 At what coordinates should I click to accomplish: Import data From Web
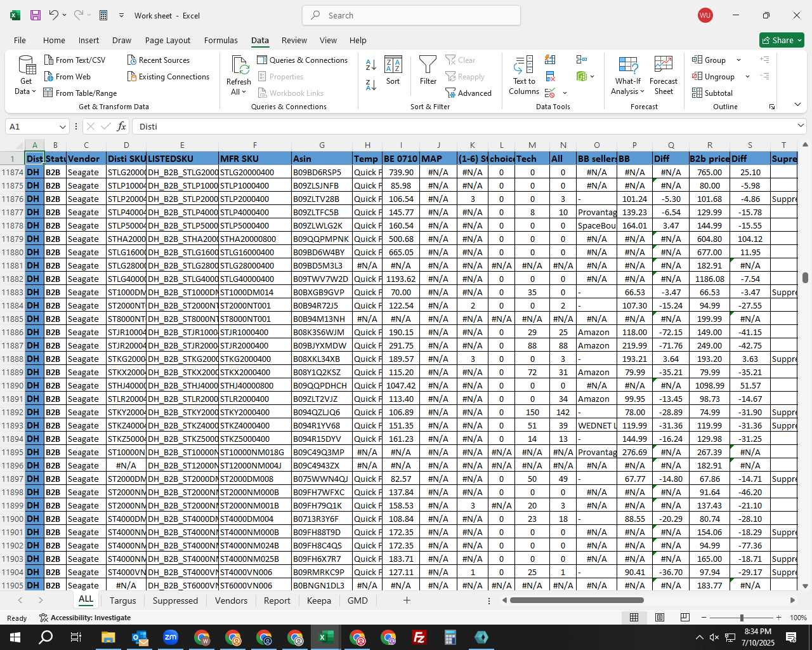[67, 77]
